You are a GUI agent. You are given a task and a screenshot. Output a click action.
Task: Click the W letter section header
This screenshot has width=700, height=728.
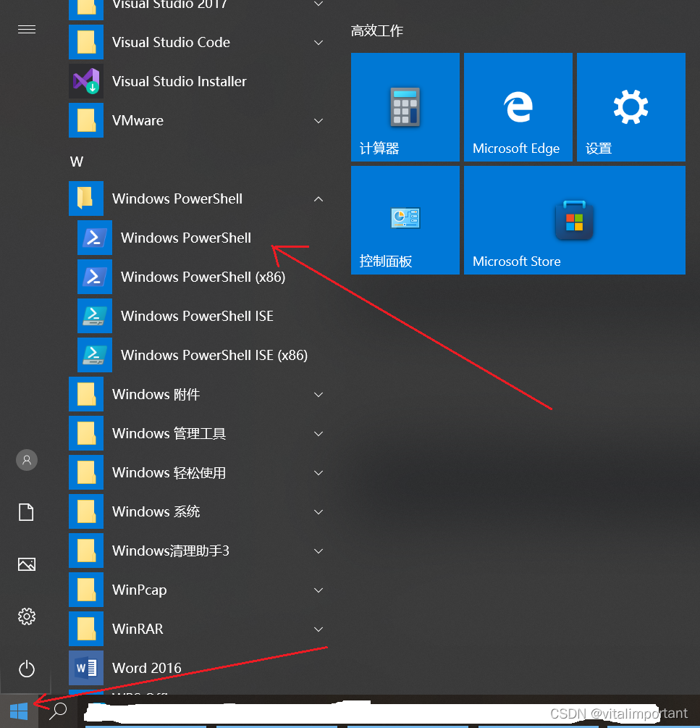click(x=77, y=162)
